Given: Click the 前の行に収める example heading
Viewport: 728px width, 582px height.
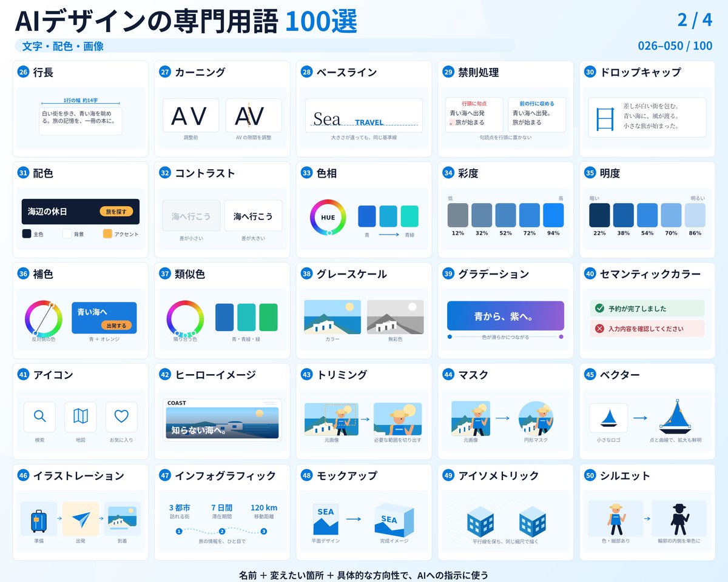Looking at the screenshot, I should (x=537, y=104).
